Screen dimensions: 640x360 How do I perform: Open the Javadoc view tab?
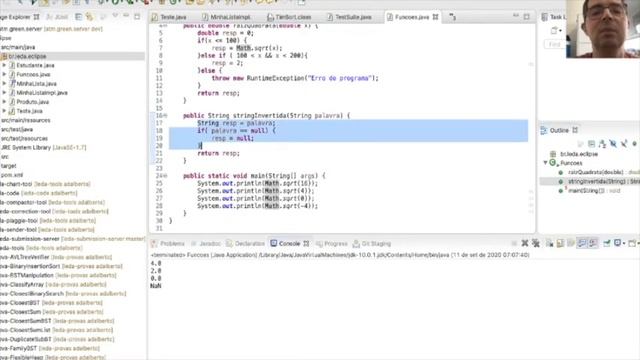[206, 244]
